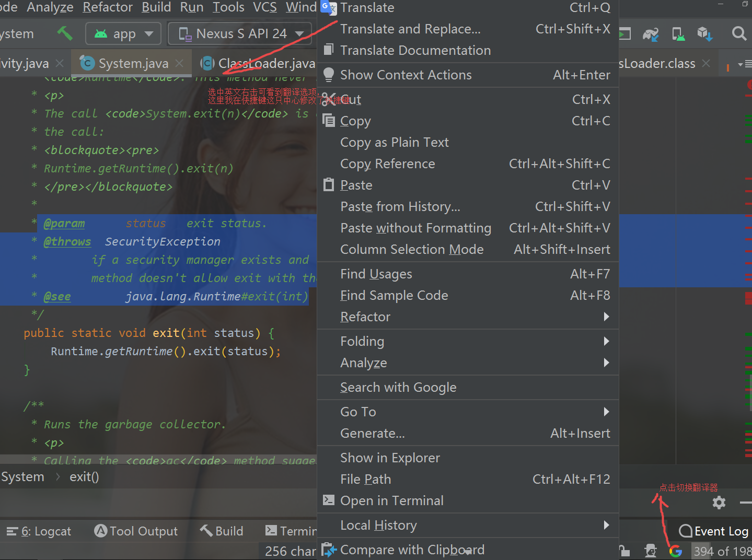
Task: Click the @see Javadoc tag
Action: [57, 296]
